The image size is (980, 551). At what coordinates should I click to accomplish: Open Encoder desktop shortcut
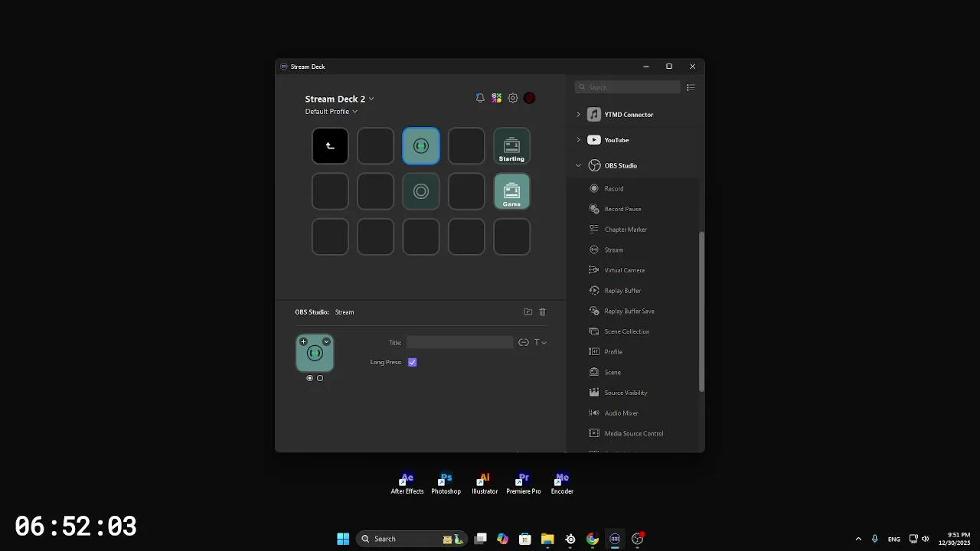tap(562, 484)
